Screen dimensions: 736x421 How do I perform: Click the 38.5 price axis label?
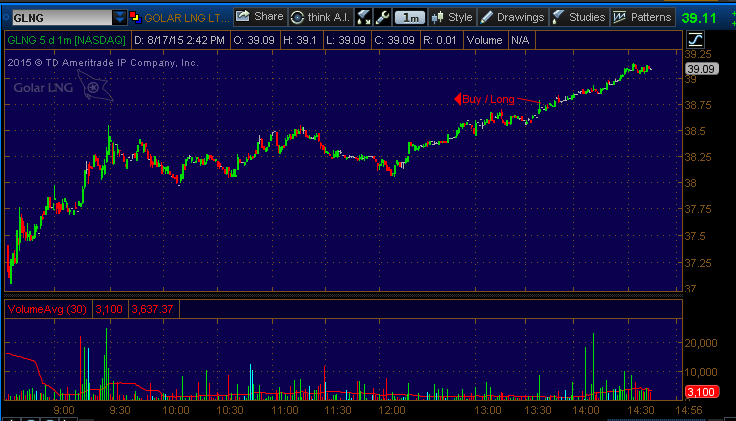point(695,131)
